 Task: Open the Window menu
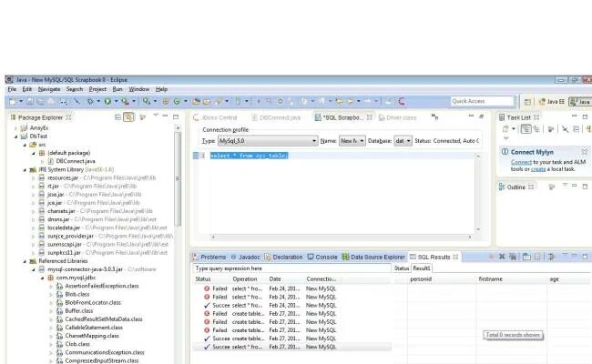click(x=139, y=89)
